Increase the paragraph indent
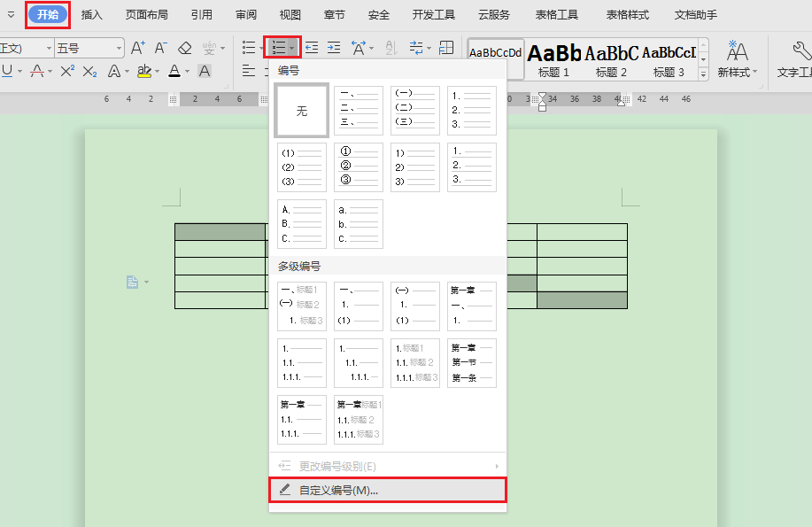 click(334, 48)
